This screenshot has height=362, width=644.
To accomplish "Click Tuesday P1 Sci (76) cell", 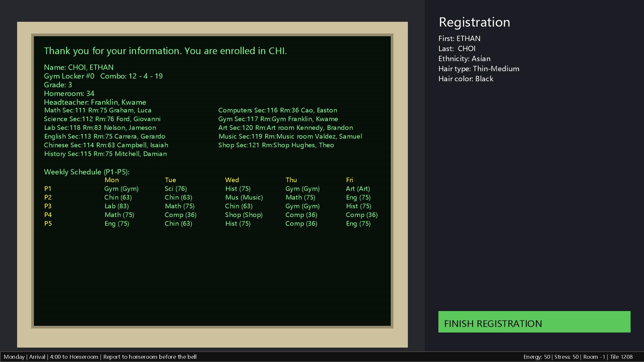I will 176,189.
